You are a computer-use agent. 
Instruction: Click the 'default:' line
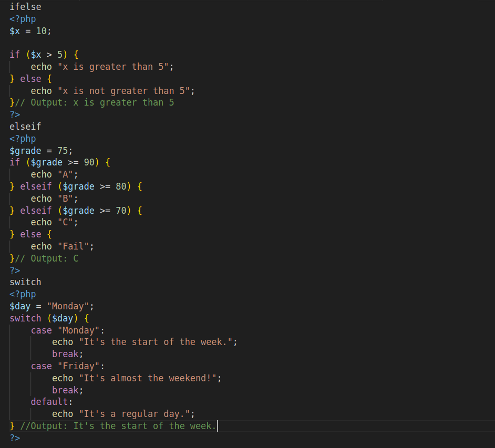click(52, 402)
